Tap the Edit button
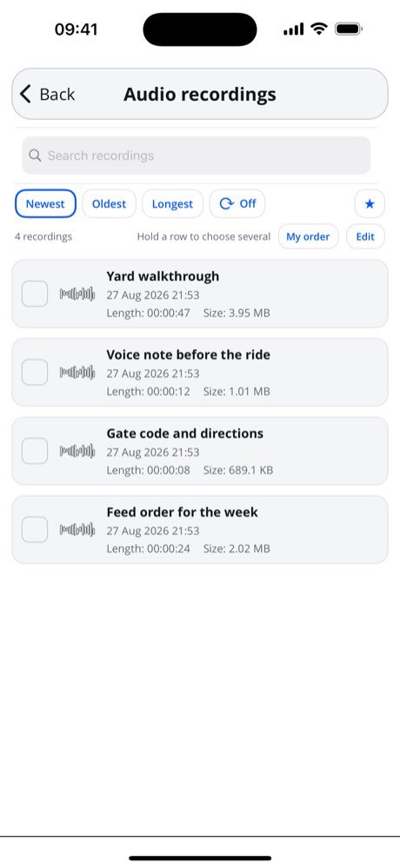The height and width of the screenshot is (868, 400). click(365, 236)
